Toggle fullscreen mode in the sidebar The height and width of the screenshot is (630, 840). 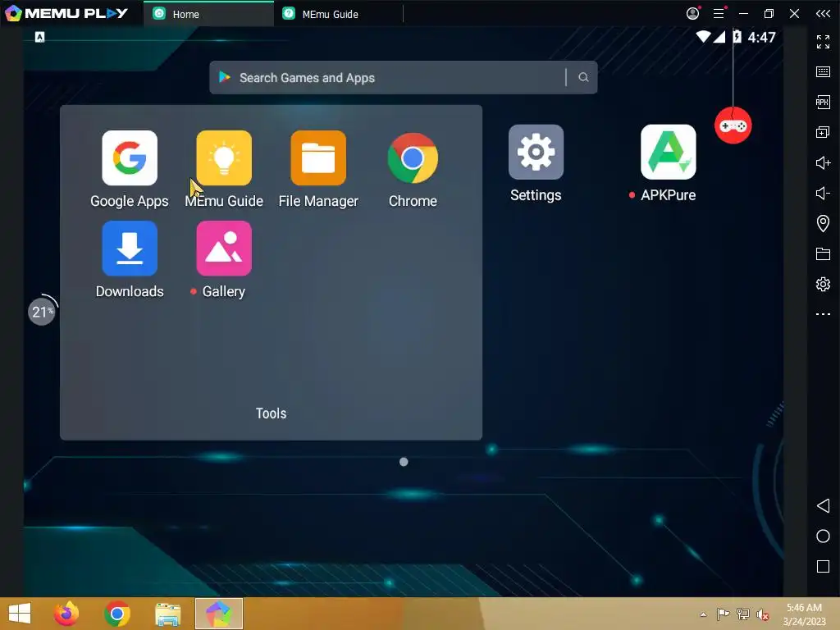(x=823, y=42)
